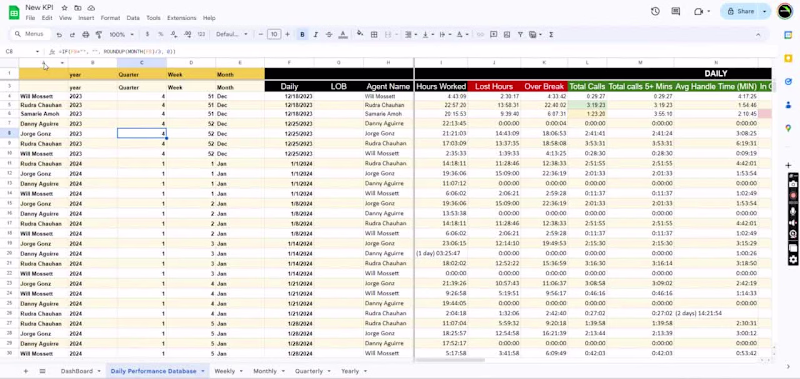Get add-ons plus icon in side panel

(x=788, y=165)
